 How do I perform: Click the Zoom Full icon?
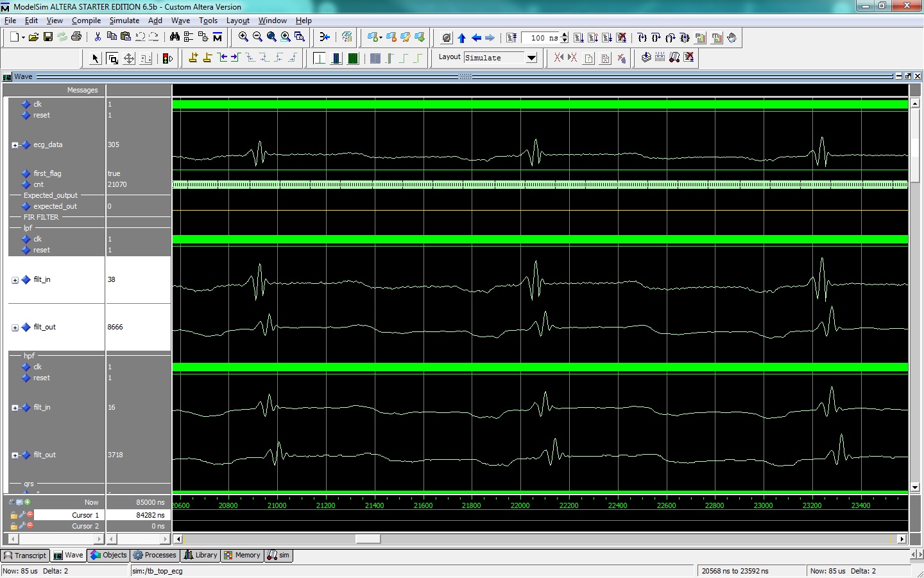(x=271, y=37)
